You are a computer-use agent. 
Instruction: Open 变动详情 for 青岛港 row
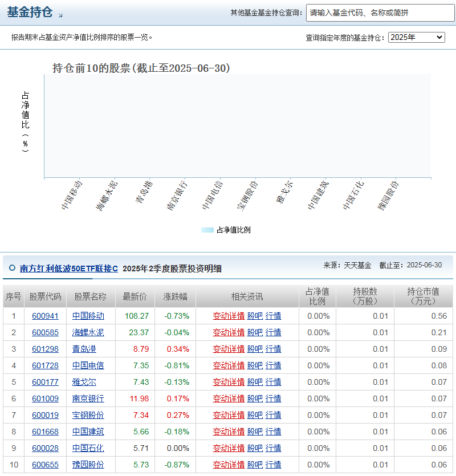pyautogui.click(x=229, y=349)
